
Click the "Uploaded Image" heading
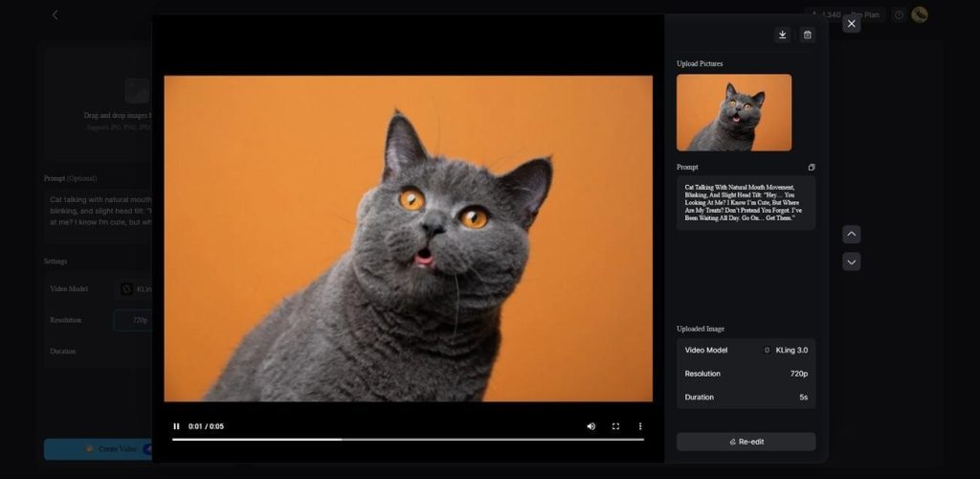700,329
